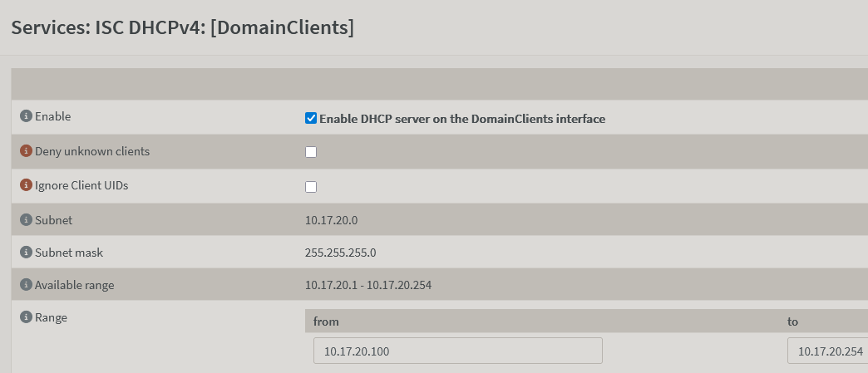Show help for Available range
This screenshot has width=868, height=373.
pos(26,285)
